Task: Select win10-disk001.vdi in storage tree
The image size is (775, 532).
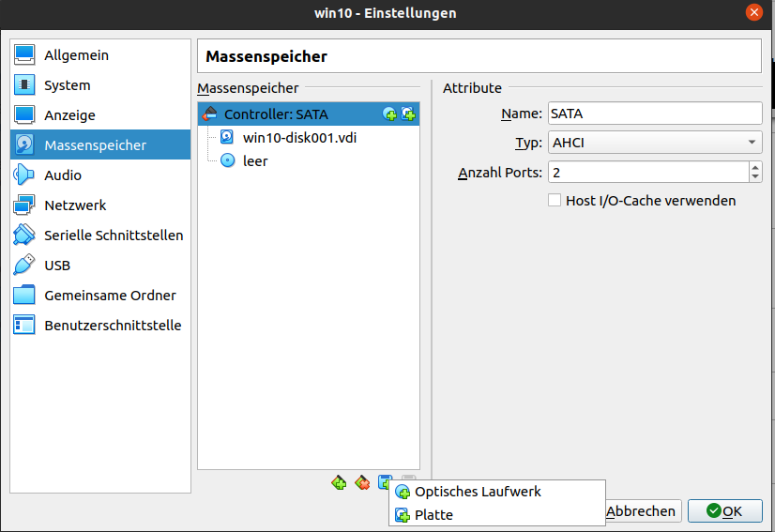Action: [x=299, y=138]
